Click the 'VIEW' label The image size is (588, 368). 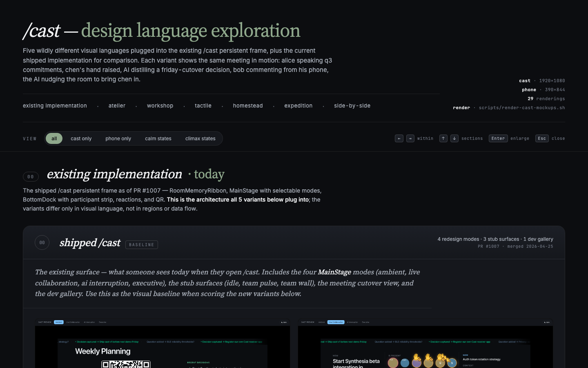(x=30, y=139)
